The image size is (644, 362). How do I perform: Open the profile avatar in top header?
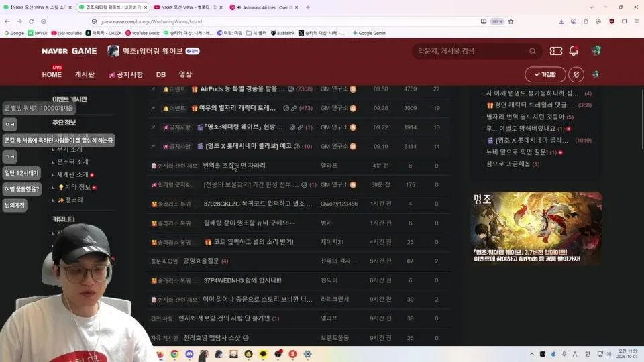pos(596,50)
